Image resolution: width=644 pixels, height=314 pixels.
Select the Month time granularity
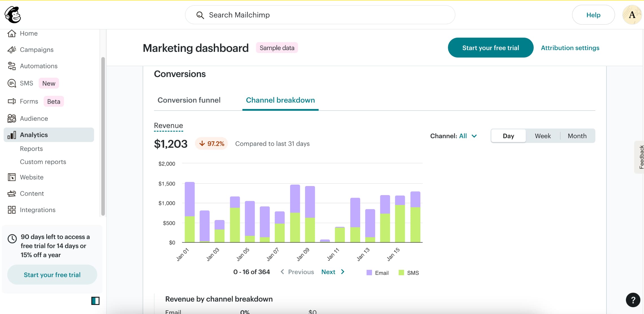577,136
